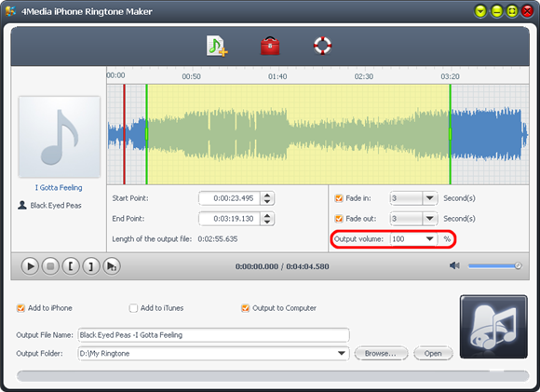Click the green selection end marker
This screenshot has height=392, width=540.
click(450, 134)
